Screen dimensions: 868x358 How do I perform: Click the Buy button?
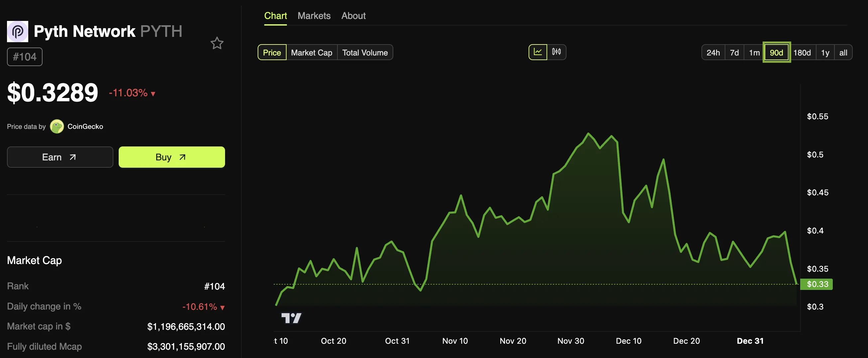(x=172, y=157)
